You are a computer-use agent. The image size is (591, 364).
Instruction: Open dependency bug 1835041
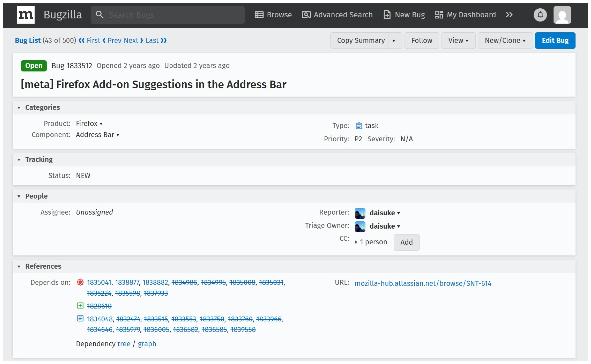coord(99,282)
